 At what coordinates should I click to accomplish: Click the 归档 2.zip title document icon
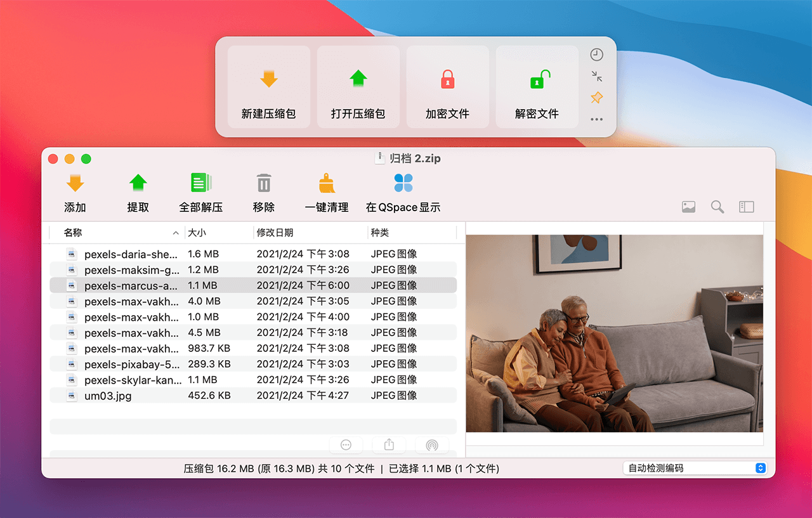pyautogui.click(x=379, y=159)
